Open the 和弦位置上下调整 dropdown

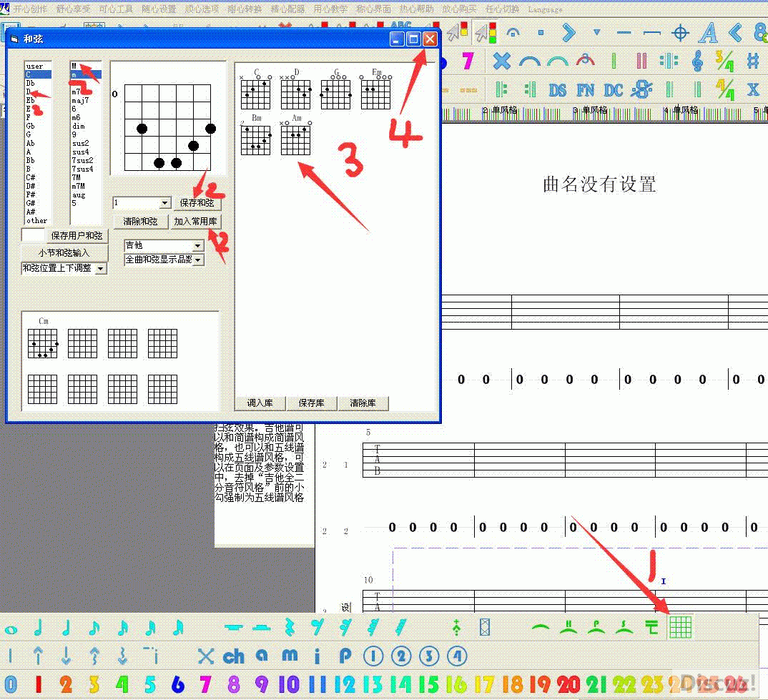click(x=100, y=268)
